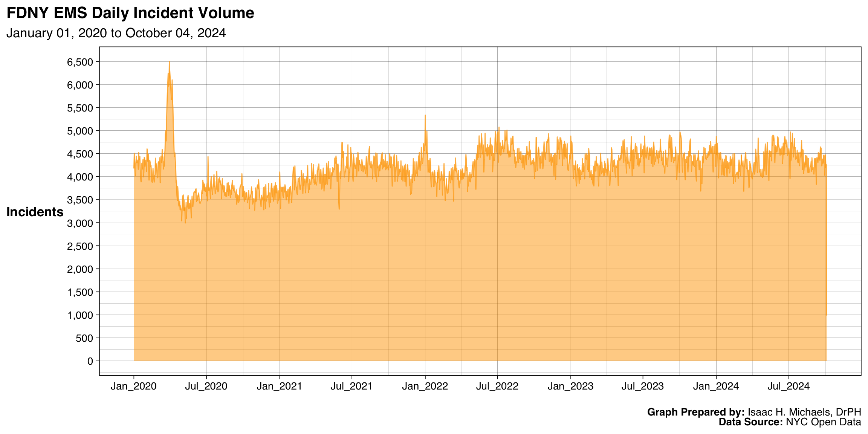This screenshot has width=868, height=434.
Task: Click the chart title FDNY EMS Daily Incident Volume
Action: coord(130,14)
